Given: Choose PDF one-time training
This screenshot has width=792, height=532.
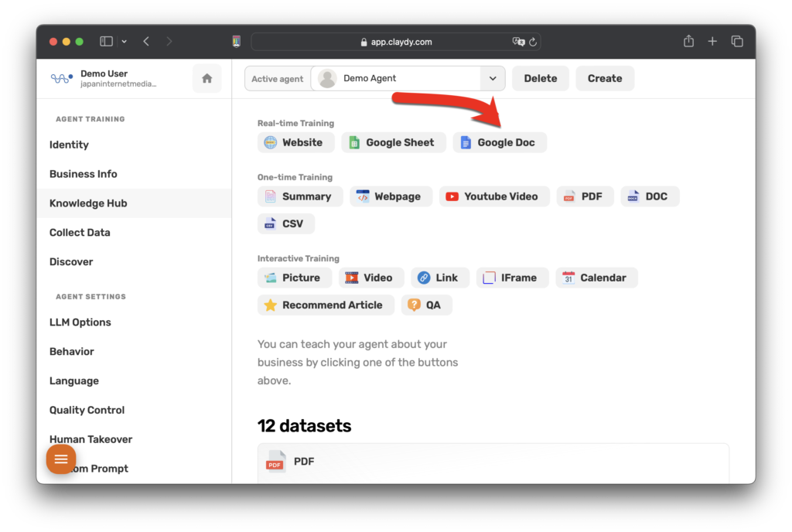Looking at the screenshot, I should [585, 196].
